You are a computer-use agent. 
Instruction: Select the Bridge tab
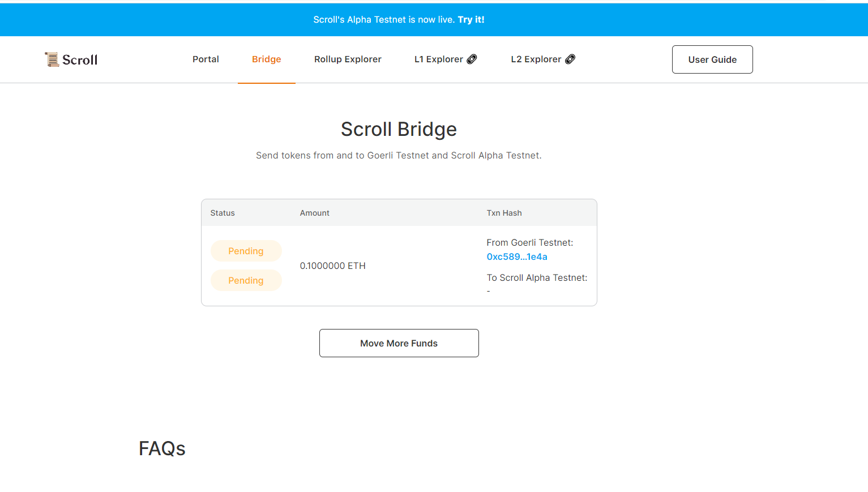coord(267,59)
